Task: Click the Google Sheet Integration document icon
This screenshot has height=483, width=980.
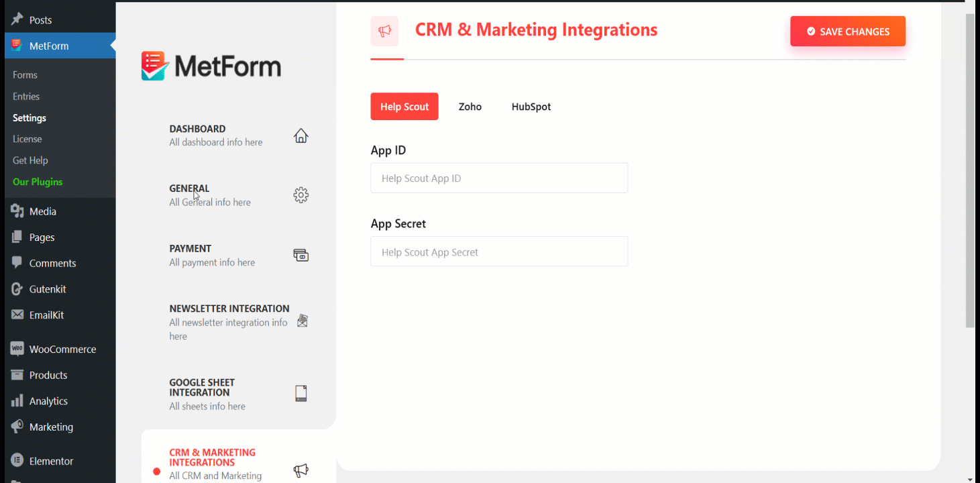Action: coord(301,394)
